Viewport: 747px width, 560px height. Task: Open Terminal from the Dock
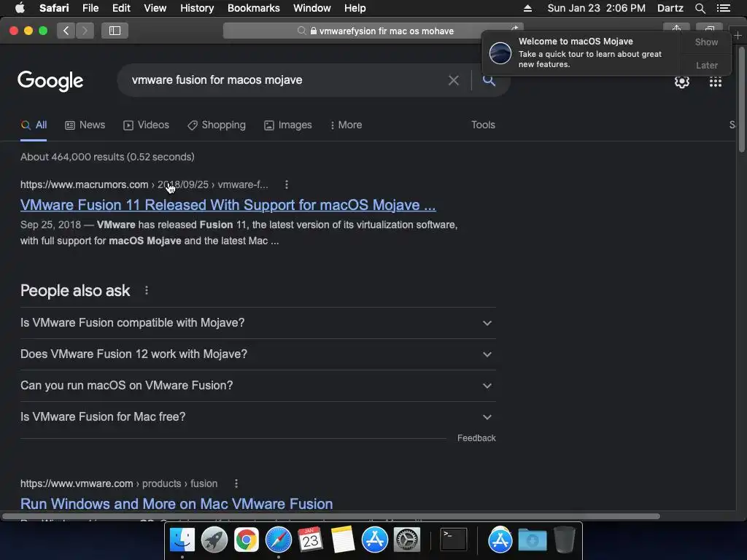coord(453,540)
